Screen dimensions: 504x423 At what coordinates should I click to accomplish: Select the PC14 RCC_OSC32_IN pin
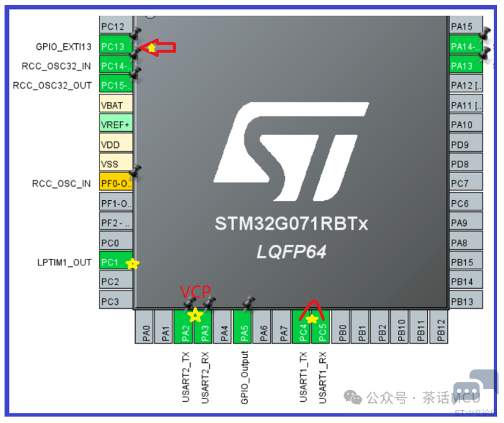tap(116, 63)
